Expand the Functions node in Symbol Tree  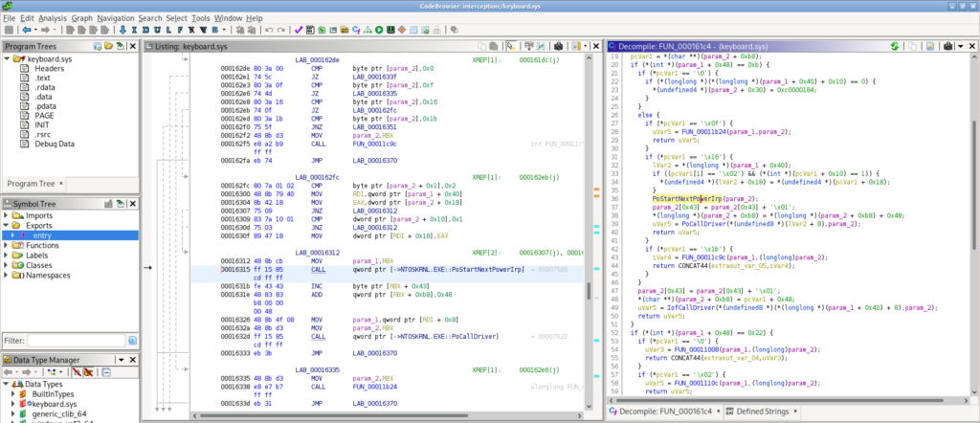pyautogui.click(x=7, y=246)
